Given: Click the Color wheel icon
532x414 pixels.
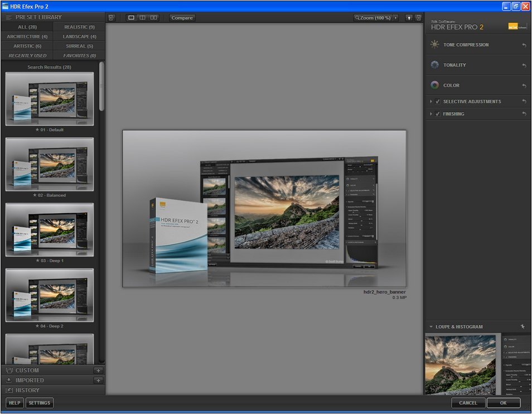Looking at the screenshot, I should 434,85.
